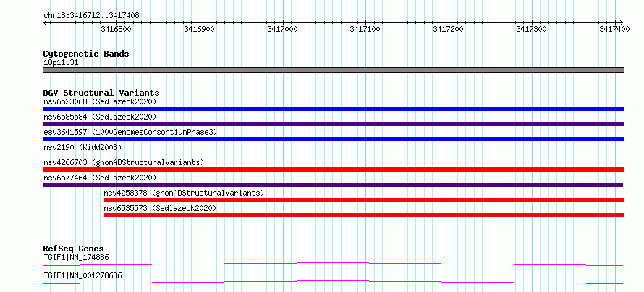Click ruler position 3417200
This screenshot has width=644, height=292.
point(449,29)
